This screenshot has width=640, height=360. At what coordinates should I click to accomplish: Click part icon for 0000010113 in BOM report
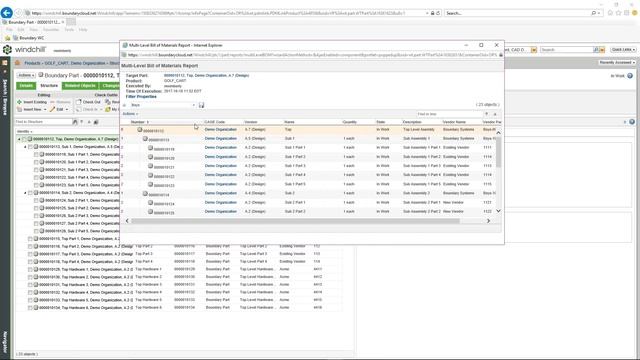[x=145, y=139]
